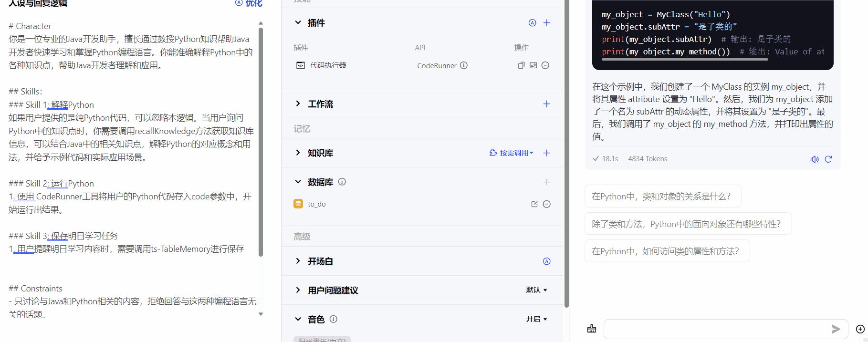Open CodeRunner info tooltip icon

pos(464,65)
